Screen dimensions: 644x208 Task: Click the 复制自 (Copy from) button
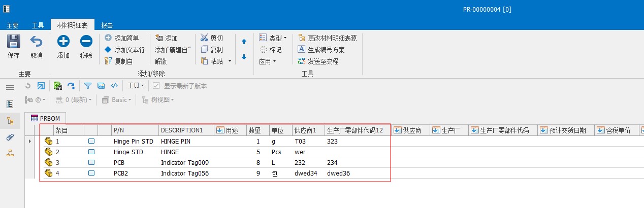[118, 61]
